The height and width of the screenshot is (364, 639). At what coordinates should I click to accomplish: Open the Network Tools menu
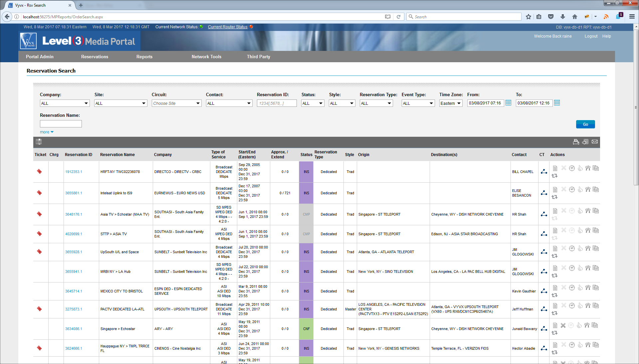point(206,57)
